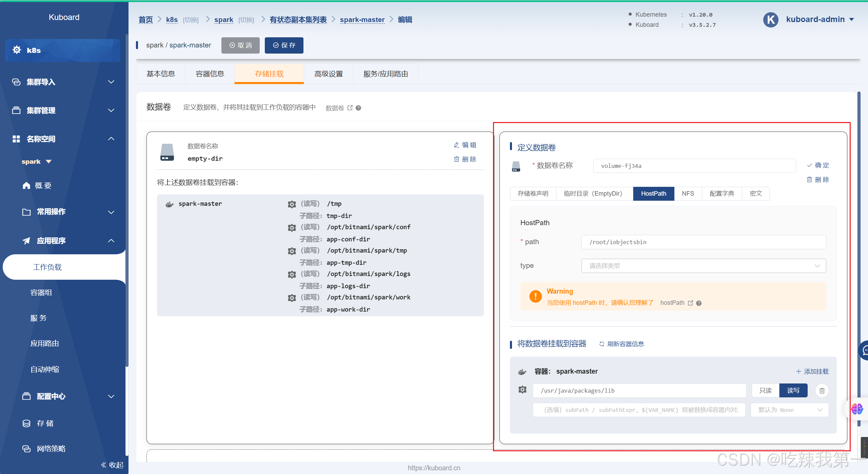
Task: Click the help question mark next to 数据卷 link
Action: tap(358, 108)
